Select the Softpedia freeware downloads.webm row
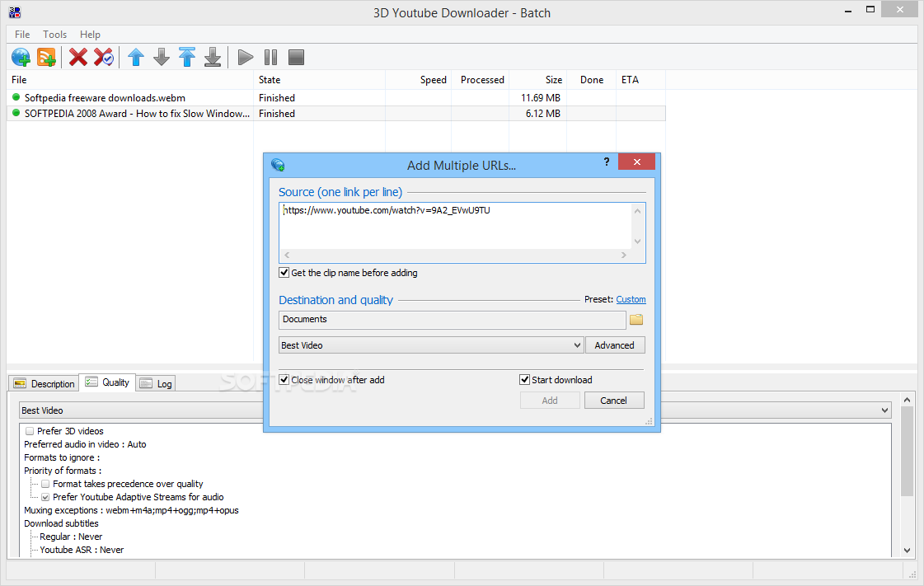 coord(336,98)
